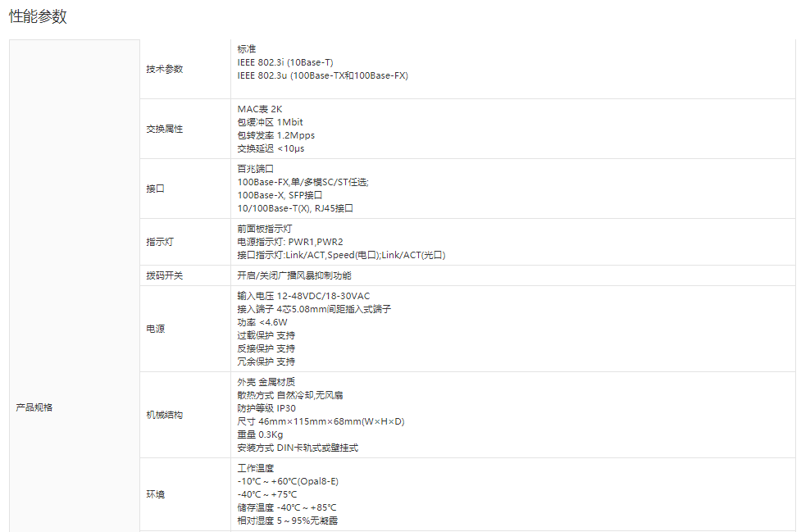The image size is (801, 532).
Task: Click the 防护等级 IP30 text
Action: tap(266, 408)
